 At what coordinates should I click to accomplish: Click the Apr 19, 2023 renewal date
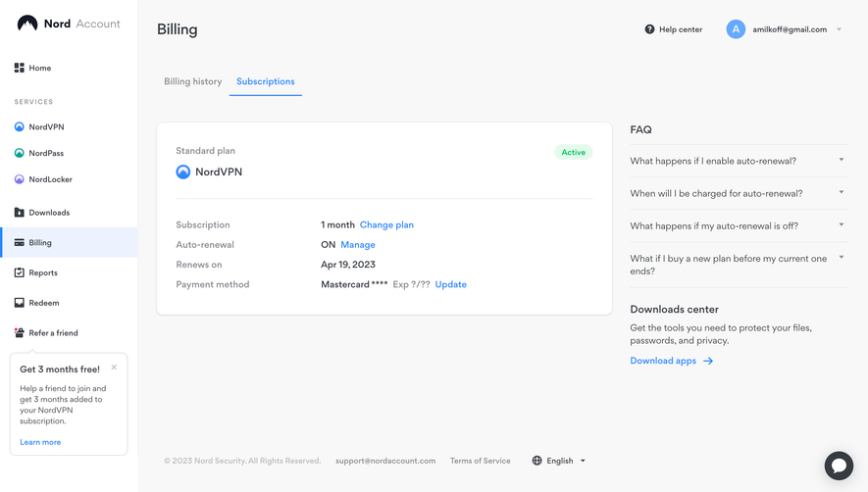[348, 265]
